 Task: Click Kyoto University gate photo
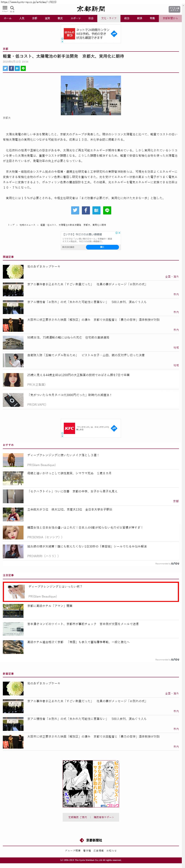(91, 95)
